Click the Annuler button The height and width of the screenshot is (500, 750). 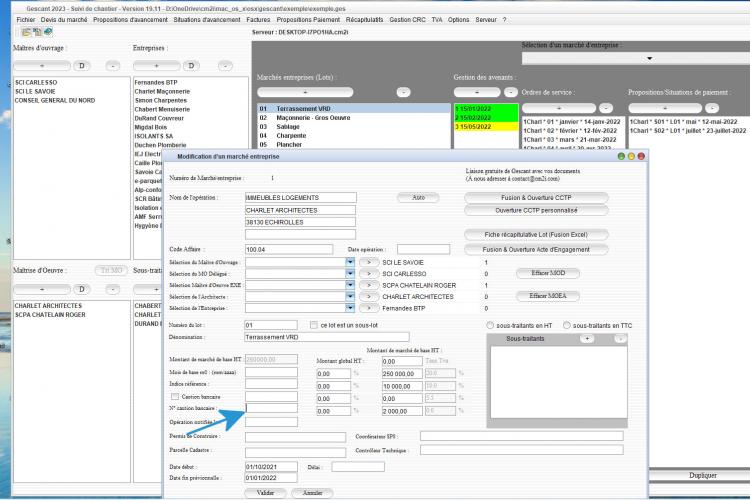point(312,493)
